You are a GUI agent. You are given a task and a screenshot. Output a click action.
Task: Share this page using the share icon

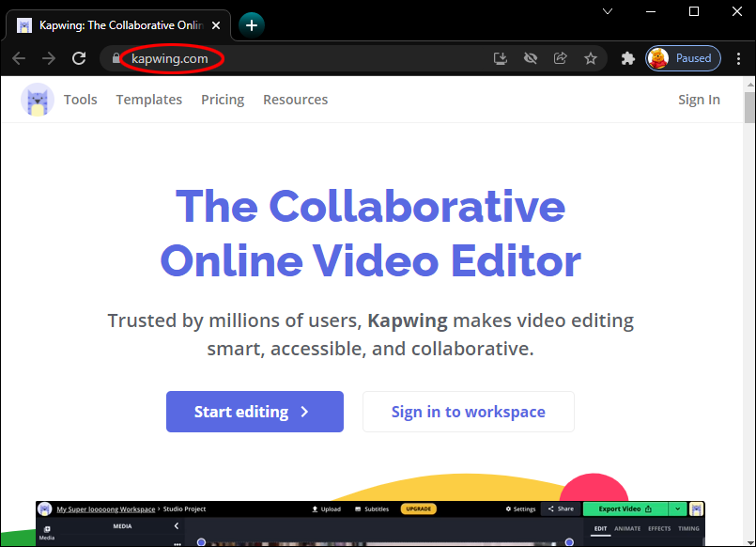click(x=561, y=58)
